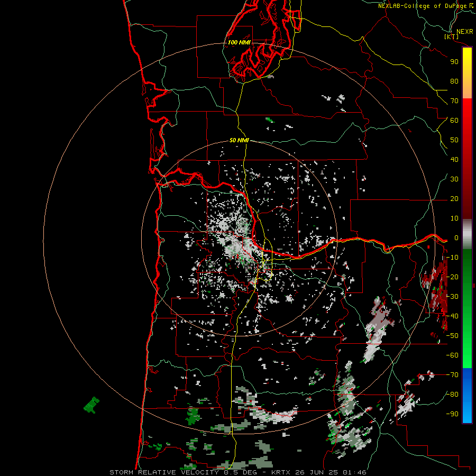
Task: Click the -20 value on the velocity scale
Action: [x=452, y=277]
